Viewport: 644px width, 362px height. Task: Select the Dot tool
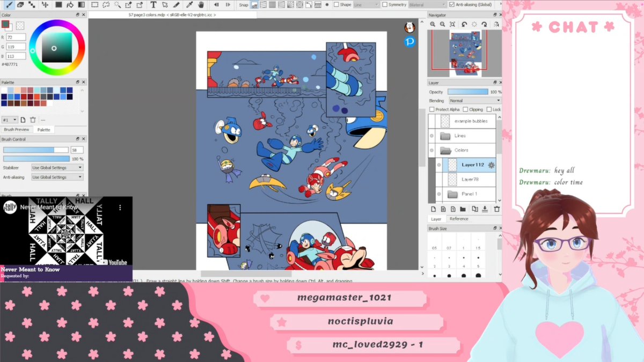pos(32,4)
